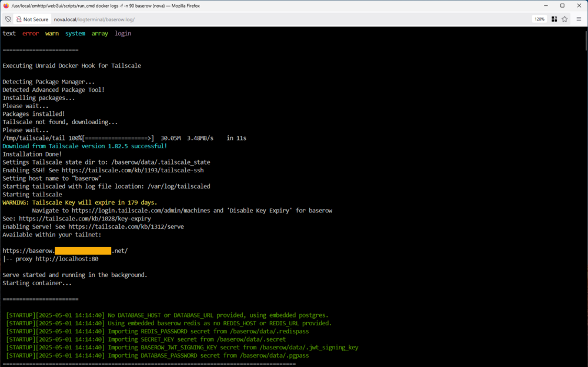This screenshot has width=588, height=367.
Task: Click 'Starting tailscaled with log file location' line
Action: (106, 186)
